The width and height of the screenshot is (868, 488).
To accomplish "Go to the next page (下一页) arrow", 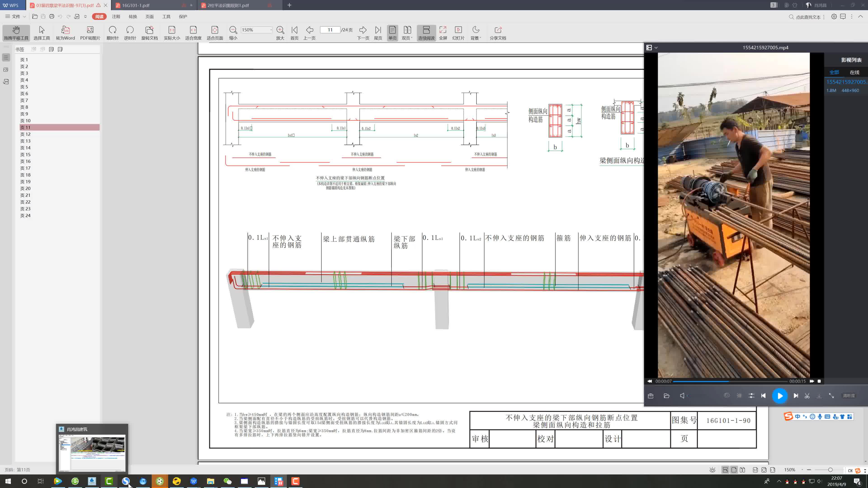I will pos(363,30).
